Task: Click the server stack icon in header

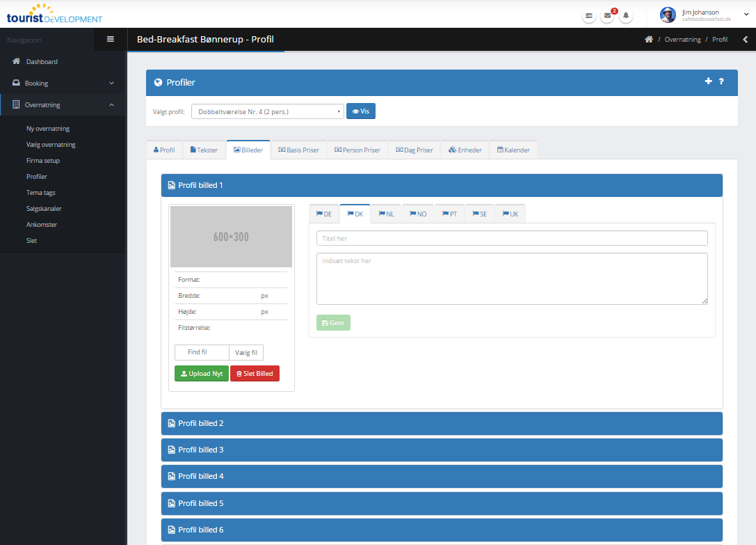Action: coord(589,15)
